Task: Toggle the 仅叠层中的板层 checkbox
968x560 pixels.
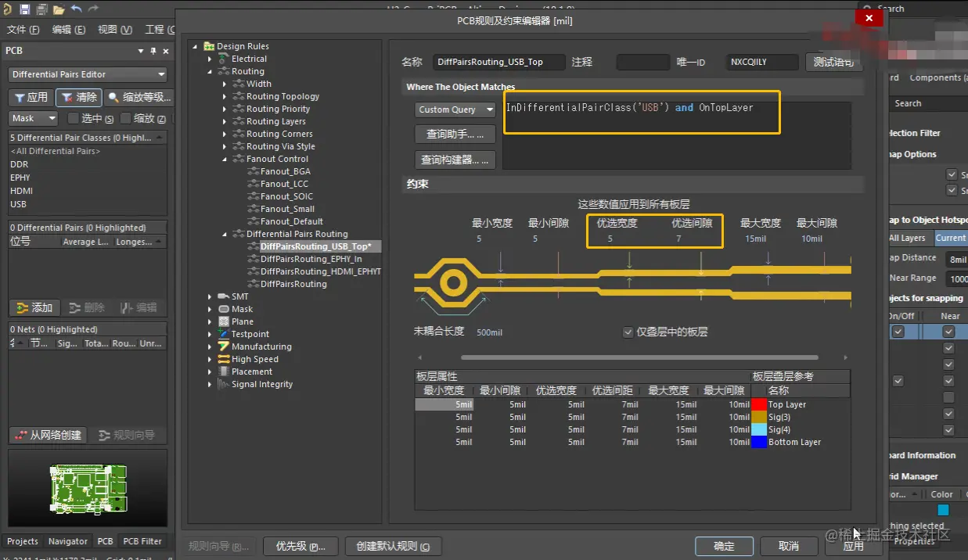Action: click(628, 332)
